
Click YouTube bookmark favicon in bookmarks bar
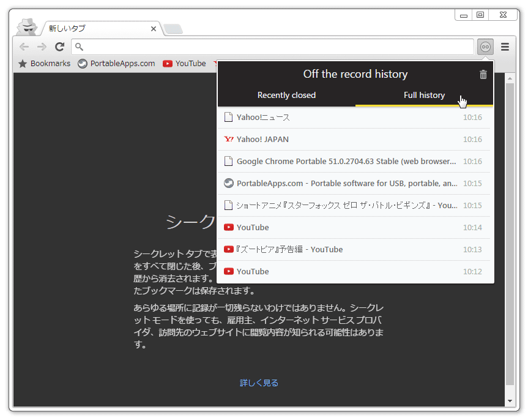168,64
